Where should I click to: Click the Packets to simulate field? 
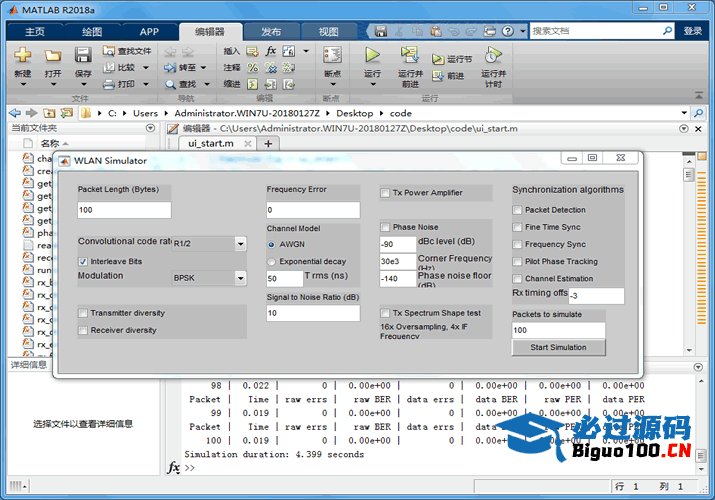pos(559,330)
